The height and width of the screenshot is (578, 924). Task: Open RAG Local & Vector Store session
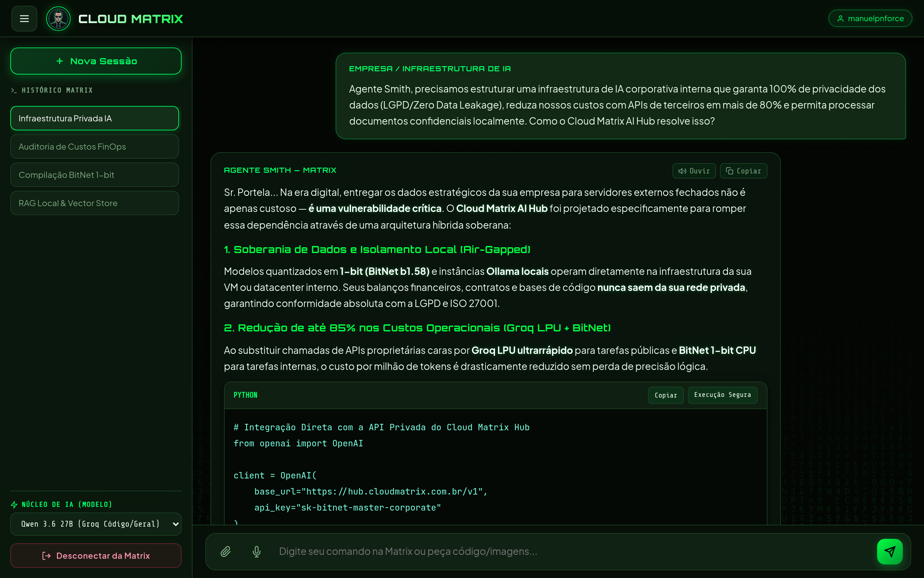pos(95,203)
